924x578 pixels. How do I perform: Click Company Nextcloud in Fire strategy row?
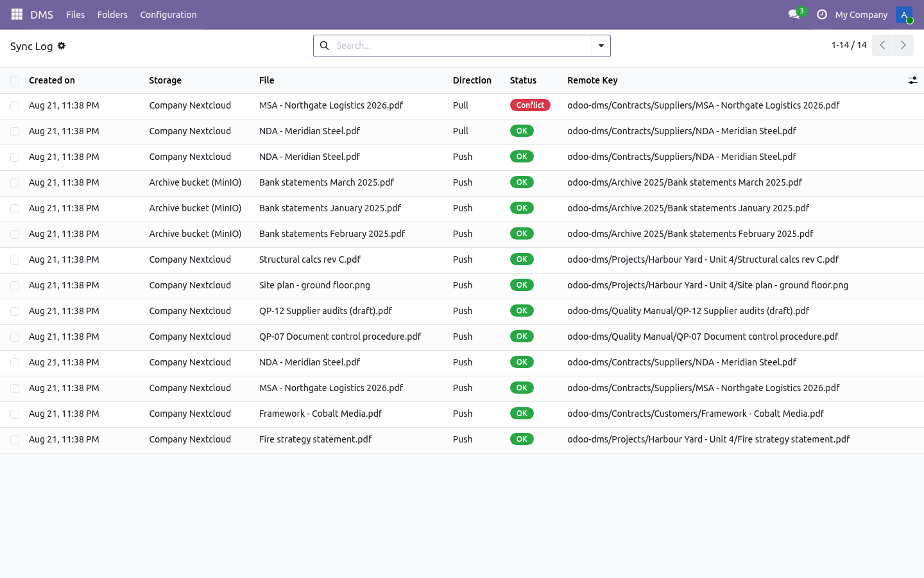tap(190, 439)
